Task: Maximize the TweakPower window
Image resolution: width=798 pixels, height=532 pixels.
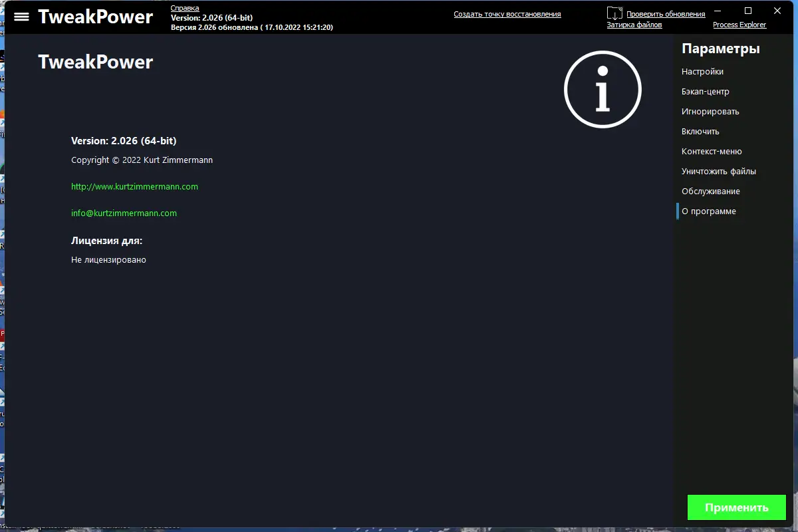Action: click(748, 11)
